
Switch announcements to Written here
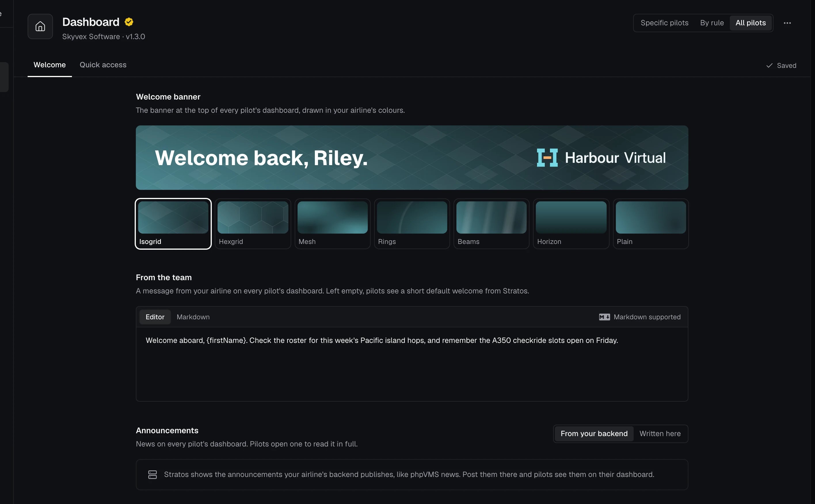(660, 433)
